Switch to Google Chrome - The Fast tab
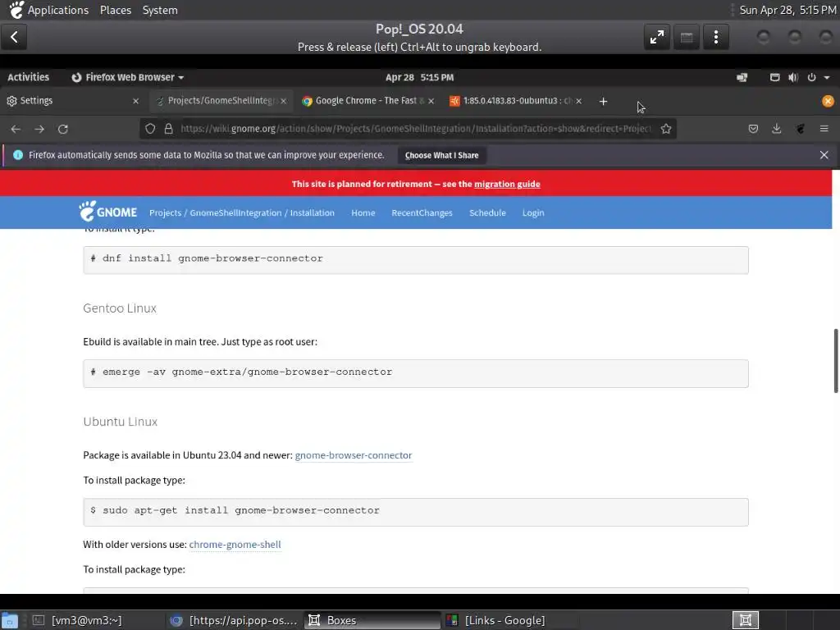This screenshot has width=840, height=630. (367, 101)
